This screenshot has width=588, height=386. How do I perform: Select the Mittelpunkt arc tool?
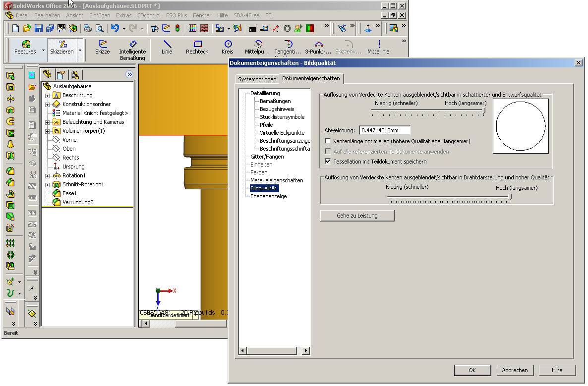click(257, 47)
